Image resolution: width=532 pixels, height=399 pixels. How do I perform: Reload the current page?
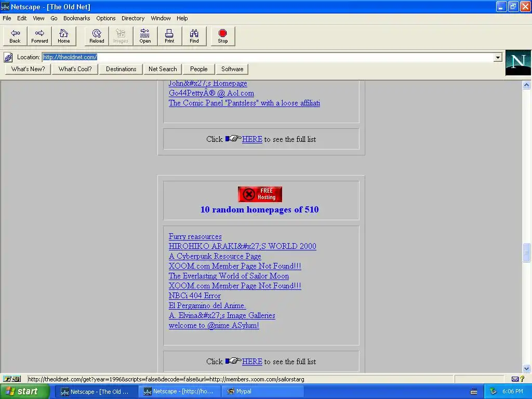click(97, 36)
